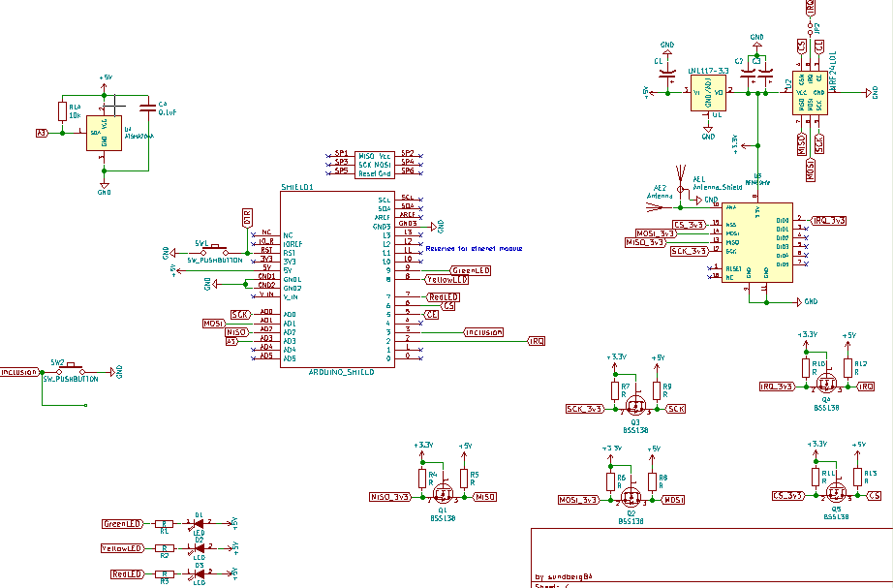Image resolution: width=893 pixels, height=588 pixels.
Task: Click the DTR net label
Action: (247, 219)
